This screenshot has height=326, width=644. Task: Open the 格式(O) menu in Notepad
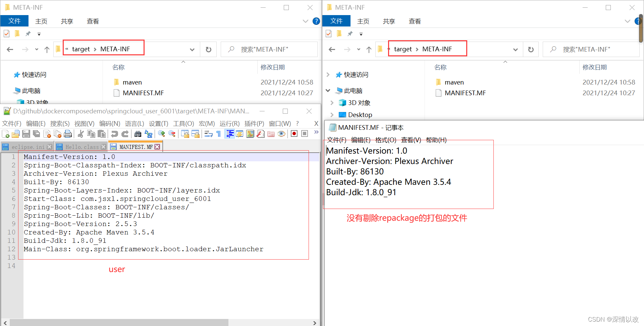[386, 140]
